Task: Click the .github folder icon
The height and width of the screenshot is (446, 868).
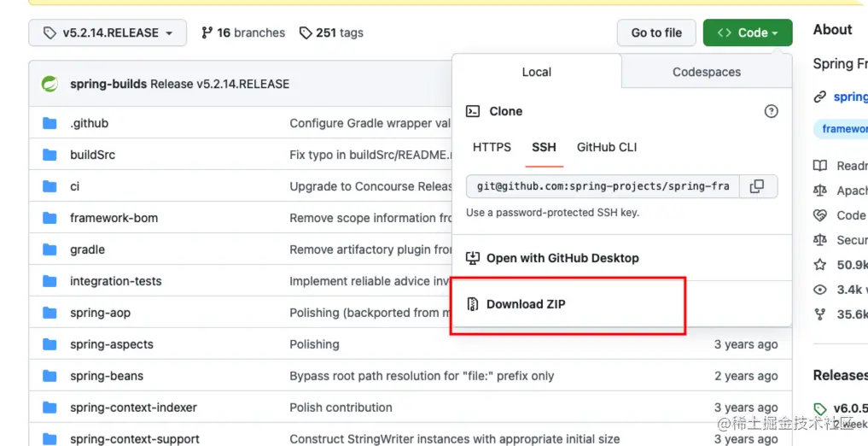Action: pos(50,123)
